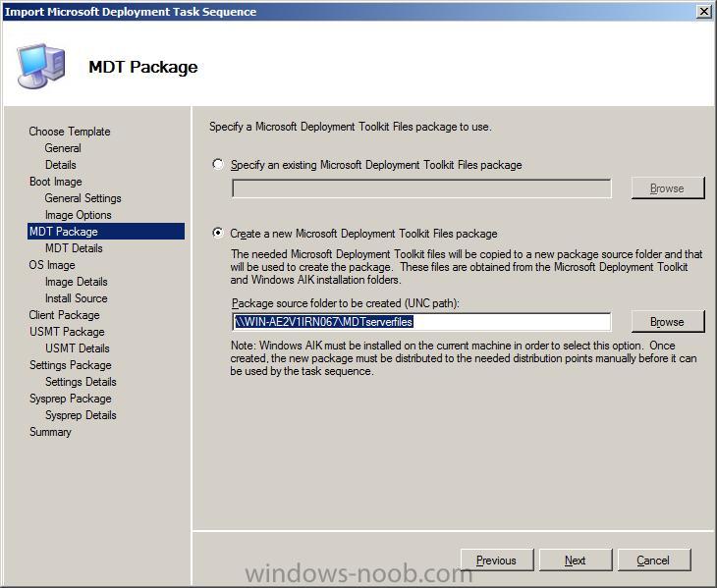717x588 pixels.
Task: Go to Choose Template step
Action: pyautogui.click(x=70, y=132)
